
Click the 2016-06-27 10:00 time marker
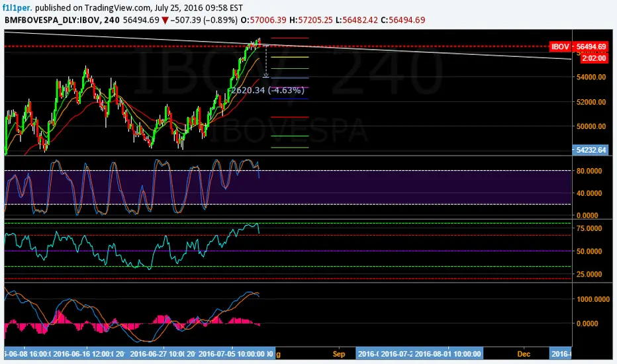pyautogui.click(x=158, y=354)
